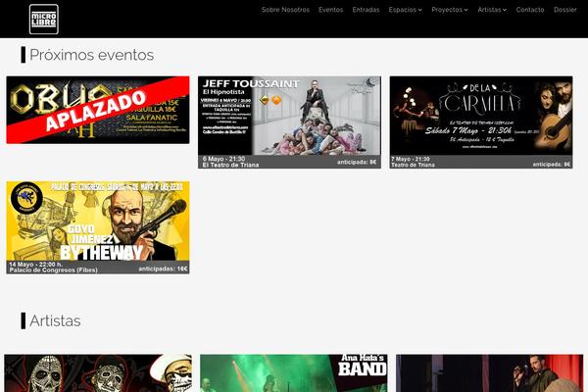Open the Contacto page

530,10
